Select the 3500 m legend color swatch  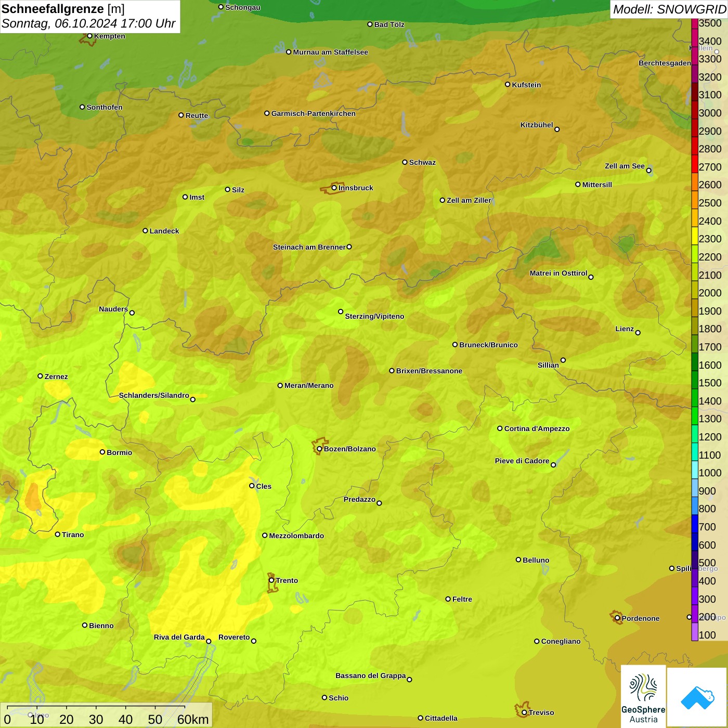695,23
